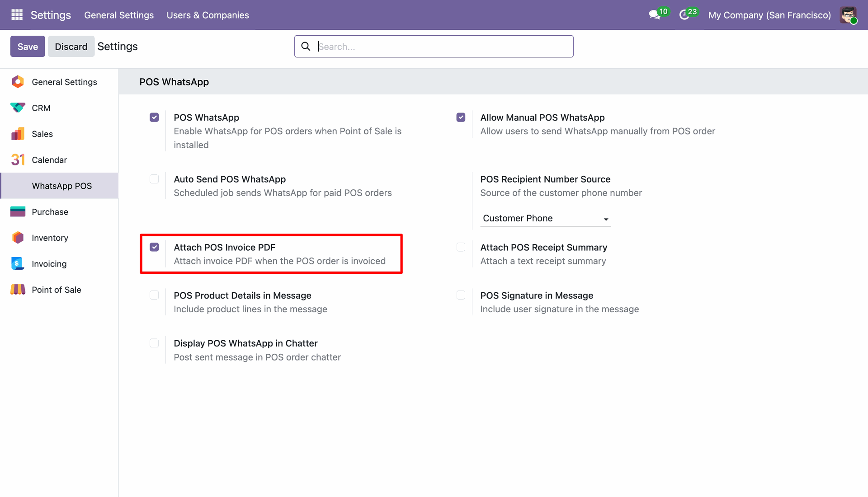Click 'Scheduled job sends WhatsApp' description text

[283, 193]
